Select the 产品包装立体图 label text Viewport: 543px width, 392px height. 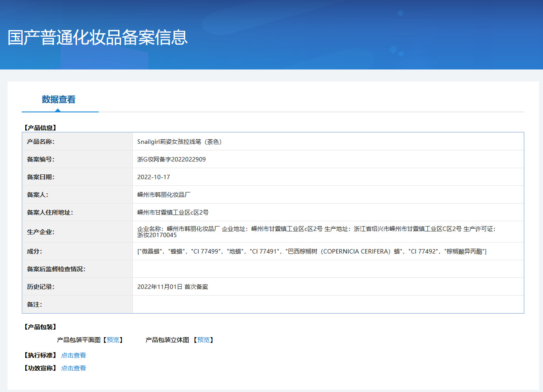[167, 340]
